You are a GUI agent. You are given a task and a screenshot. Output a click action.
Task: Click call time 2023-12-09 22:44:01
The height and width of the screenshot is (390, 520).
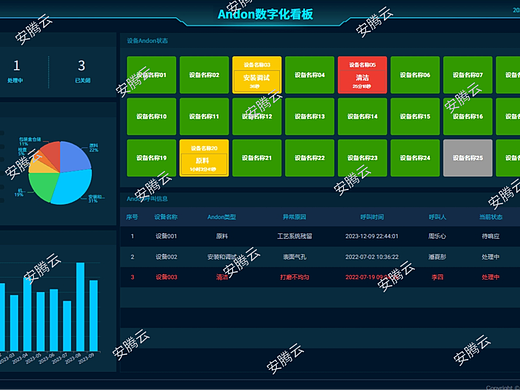tap(372, 236)
